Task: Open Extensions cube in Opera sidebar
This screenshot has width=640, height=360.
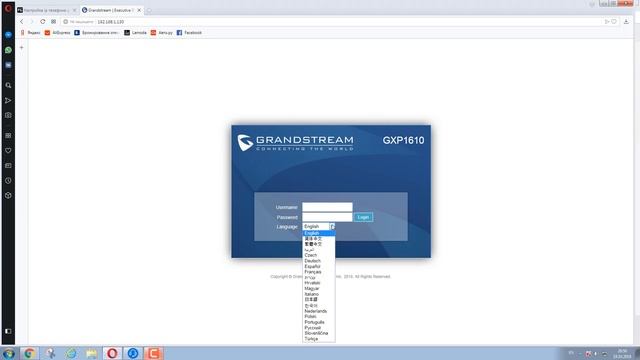Action: click(8, 196)
